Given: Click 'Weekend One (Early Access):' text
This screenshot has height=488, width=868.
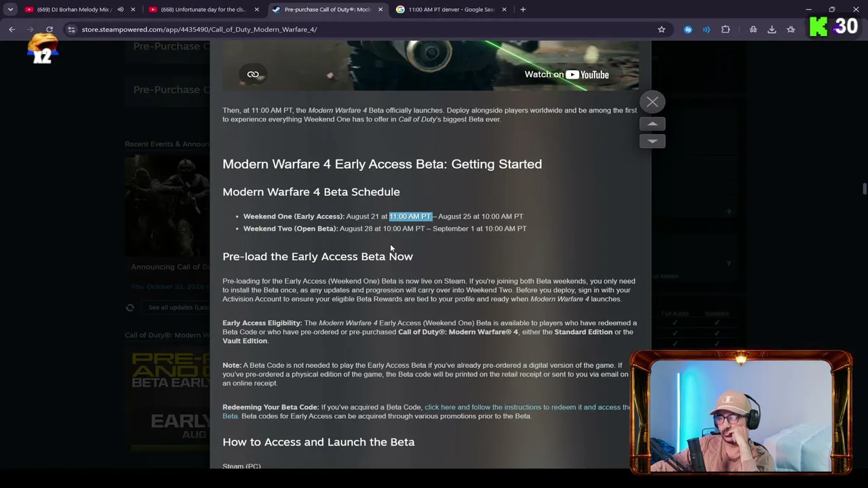Looking at the screenshot, I should click(x=294, y=216).
